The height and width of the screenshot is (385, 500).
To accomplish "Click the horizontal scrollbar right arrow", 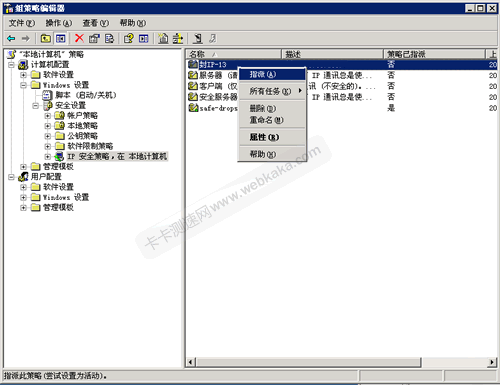I will click(492, 362).
